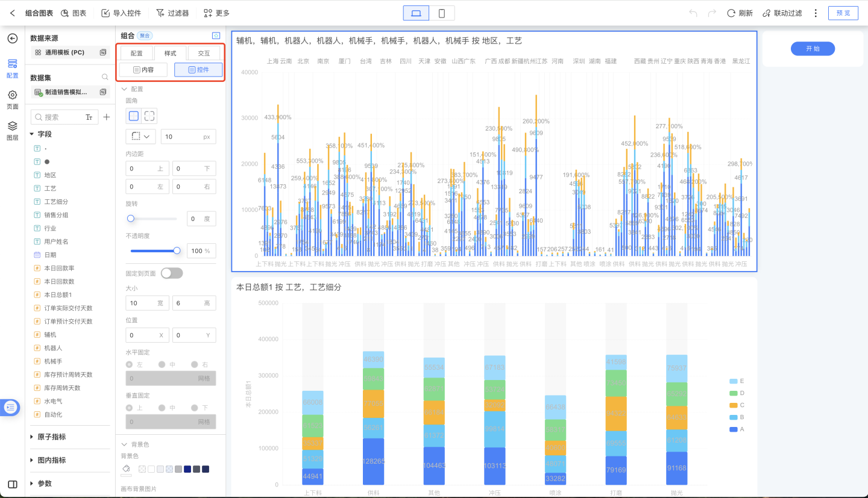Viewport: 868px width, 498px height.
Task: Open the 图层 layers panel icon
Action: pos(12,126)
